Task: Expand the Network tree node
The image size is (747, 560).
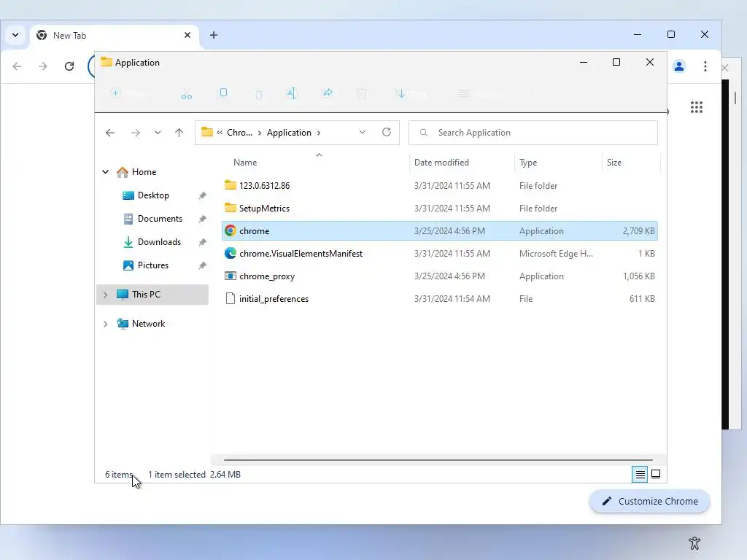Action: (x=105, y=324)
